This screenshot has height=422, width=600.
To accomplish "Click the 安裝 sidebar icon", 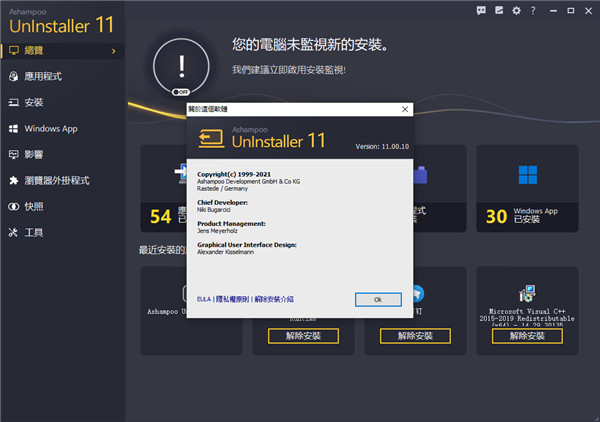I will 14,103.
